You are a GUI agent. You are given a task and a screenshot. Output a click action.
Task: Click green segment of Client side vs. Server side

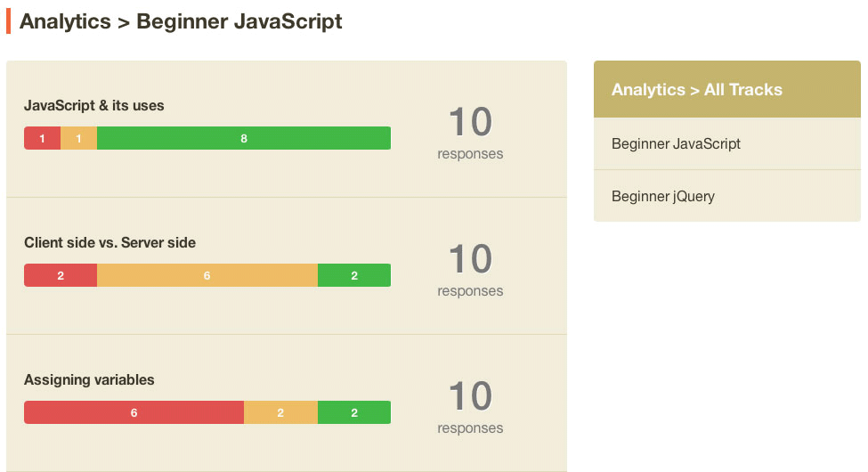(354, 275)
